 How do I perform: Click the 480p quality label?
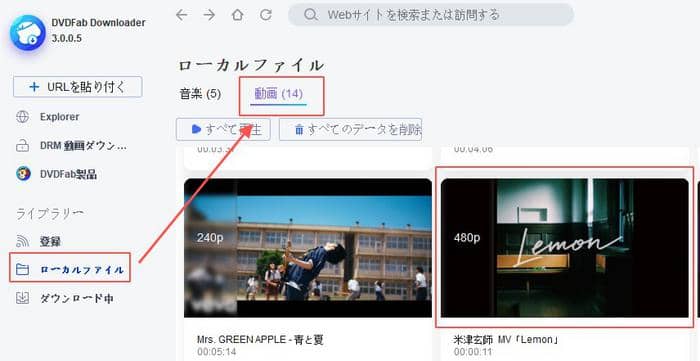[x=467, y=238]
